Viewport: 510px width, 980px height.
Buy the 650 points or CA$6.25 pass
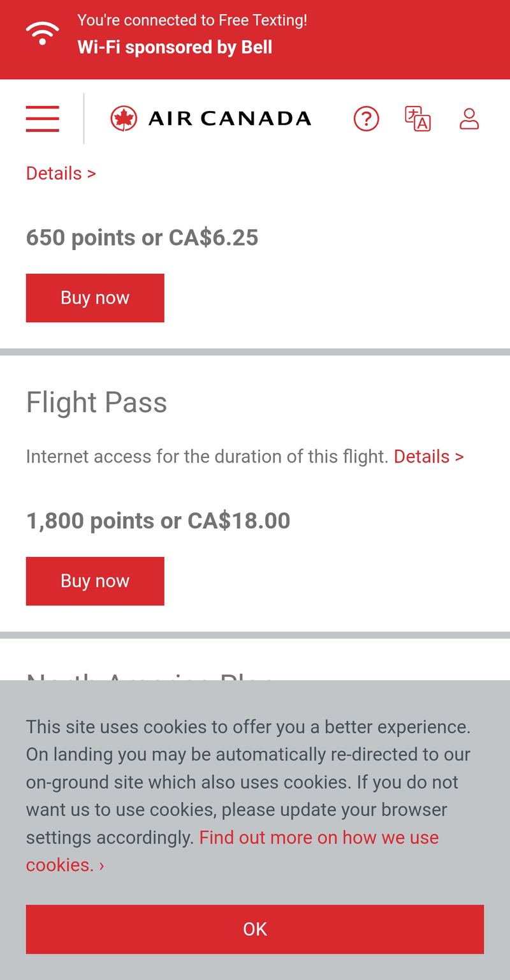click(x=95, y=298)
